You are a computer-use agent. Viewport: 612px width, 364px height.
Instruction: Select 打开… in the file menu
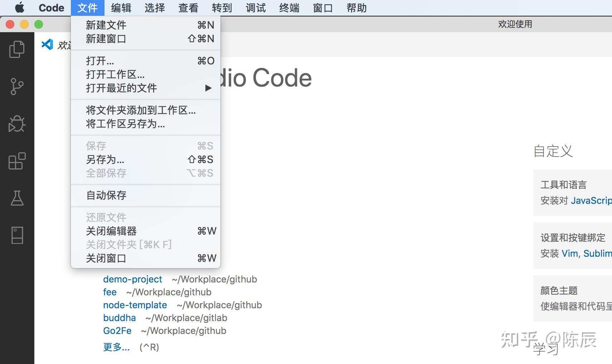pos(146,61)
